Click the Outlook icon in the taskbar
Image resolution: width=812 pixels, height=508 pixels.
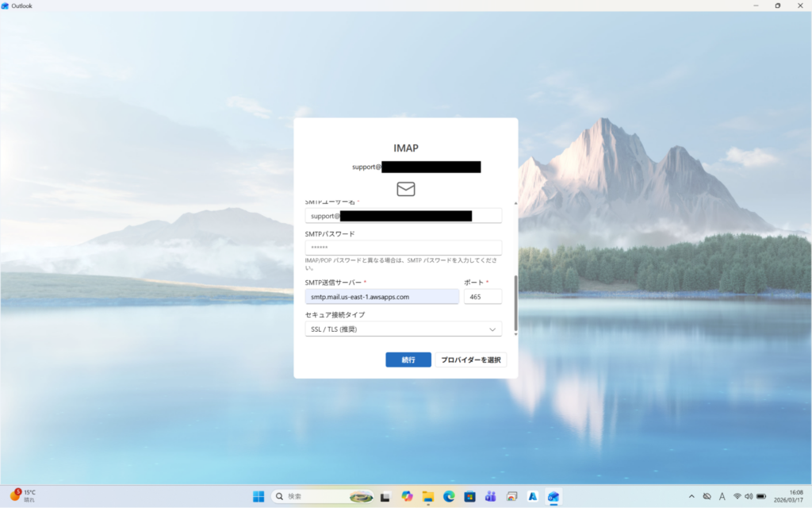(x=553, y=496)
